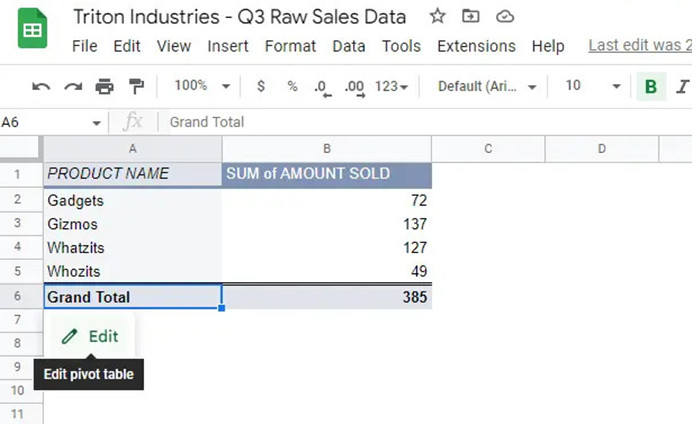Open the Extensions menu
This screenshot has width=700, height=432.
point(476,46)
